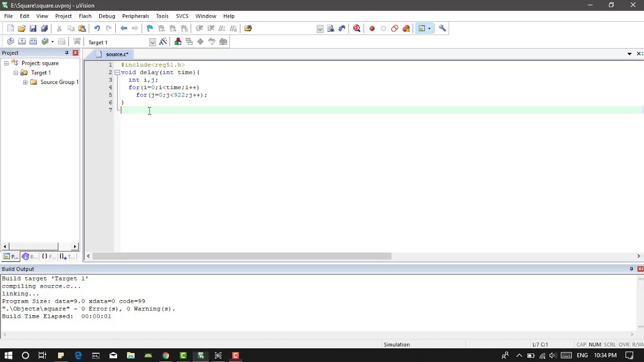Insert a bookmark at the current line
The width and height of the screenshot is (644, 362).
pyautogui.click(x=149, y=29)
